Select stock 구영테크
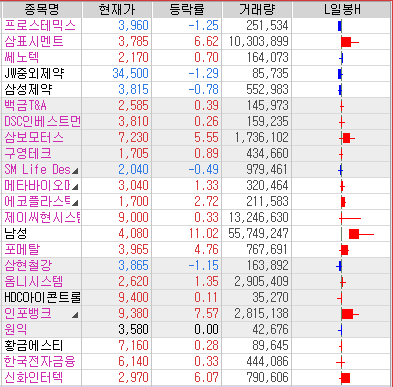The width and height of the screenshot is (393, 387). 28,154
